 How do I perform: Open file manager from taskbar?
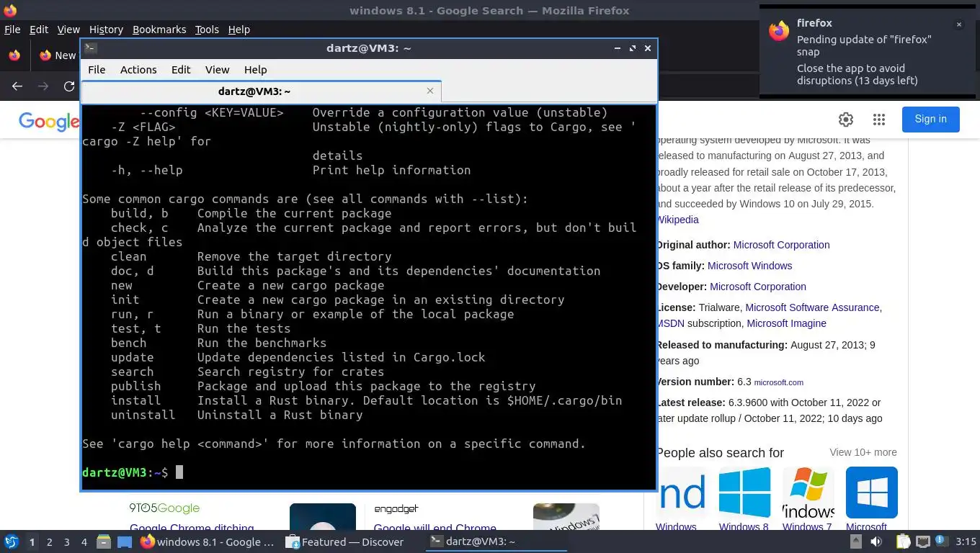point(104,541)
